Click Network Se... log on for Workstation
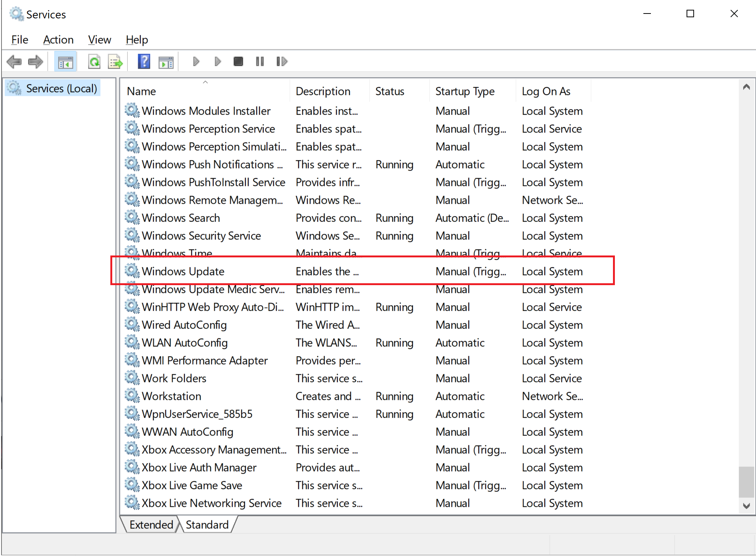The width and height of the screenshot is (756, 556). tap(553, 396)
